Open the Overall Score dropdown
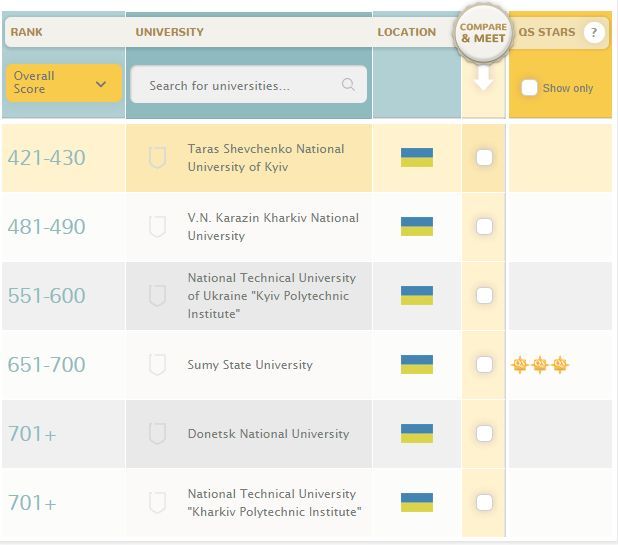Image resolution: width=618 pixels, height=545 pixels. click(x=63, y=83)
